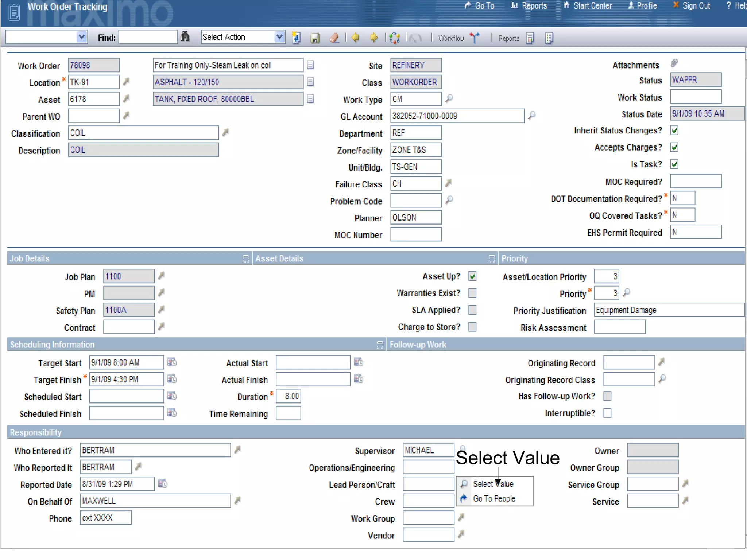Uncheck the Is Task? checkbox

[674, 164]
